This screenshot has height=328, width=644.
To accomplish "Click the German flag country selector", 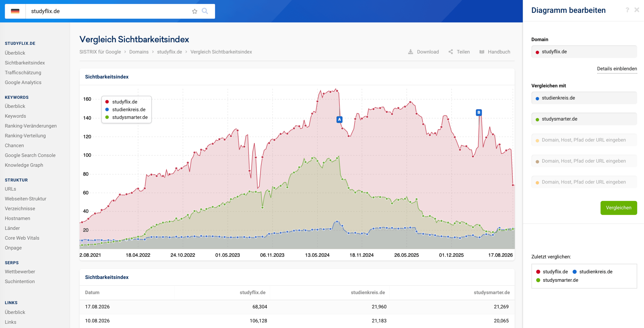I will click(15, 11).
